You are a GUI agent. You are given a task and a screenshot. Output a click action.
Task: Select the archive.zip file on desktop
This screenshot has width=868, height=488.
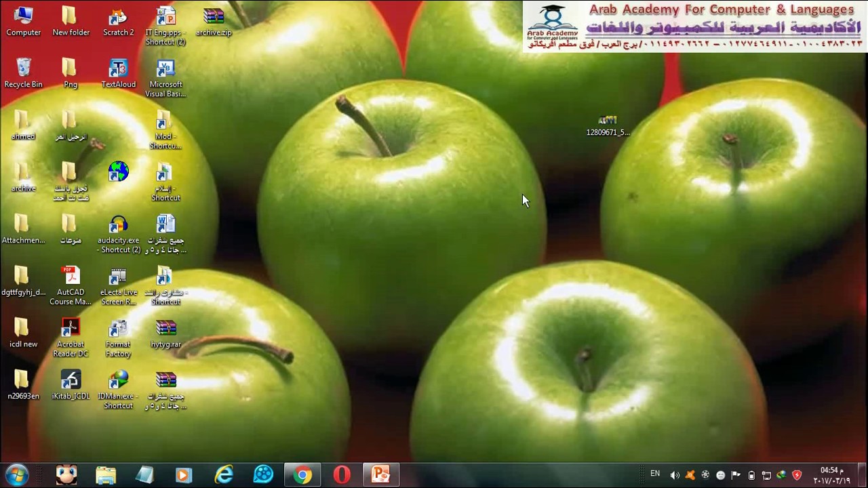[x=213, y=20]
